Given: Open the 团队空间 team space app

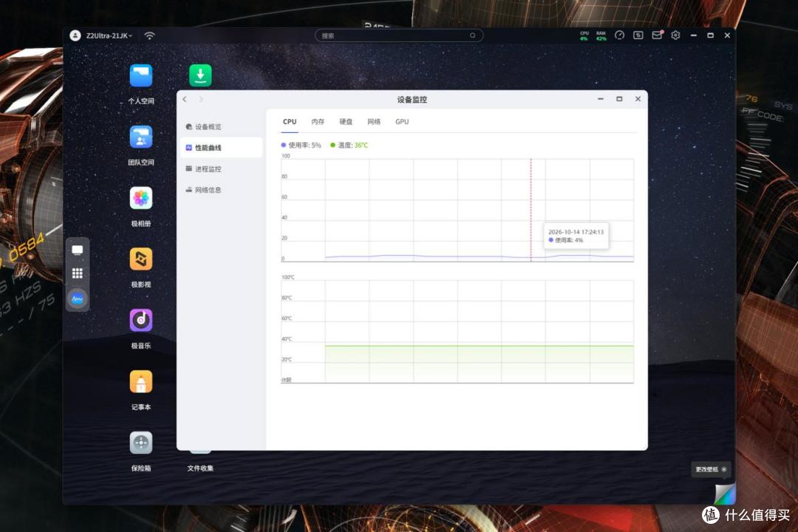Looking at the screenshot, I should click(141, 137).
